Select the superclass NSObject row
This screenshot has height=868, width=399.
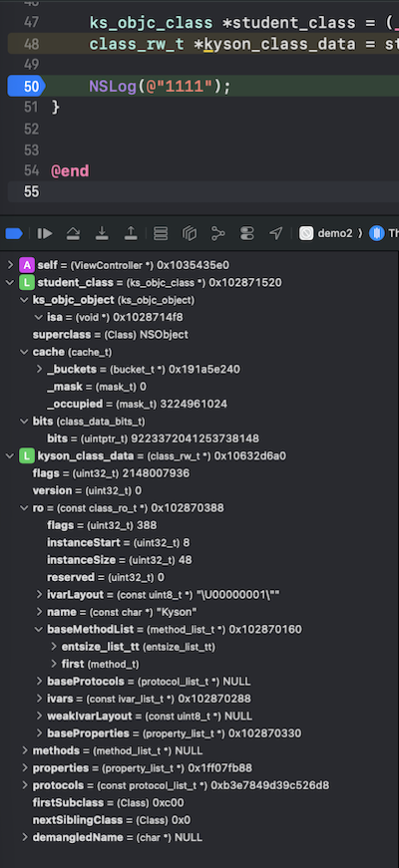pos(111,335)
